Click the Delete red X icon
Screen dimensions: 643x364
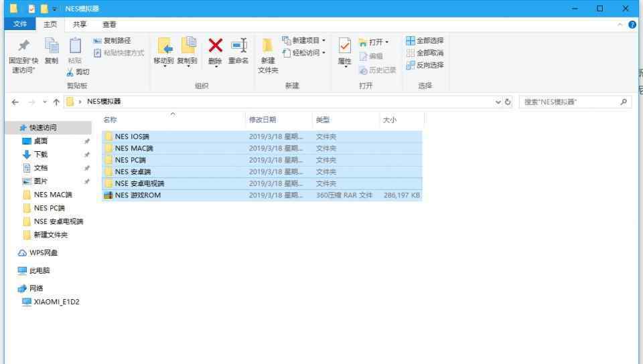[215, 47]
